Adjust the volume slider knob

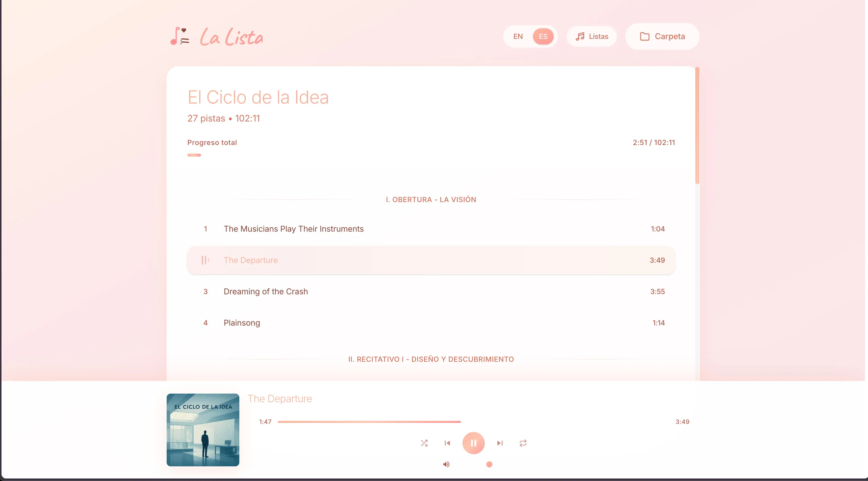click(489, 464)
